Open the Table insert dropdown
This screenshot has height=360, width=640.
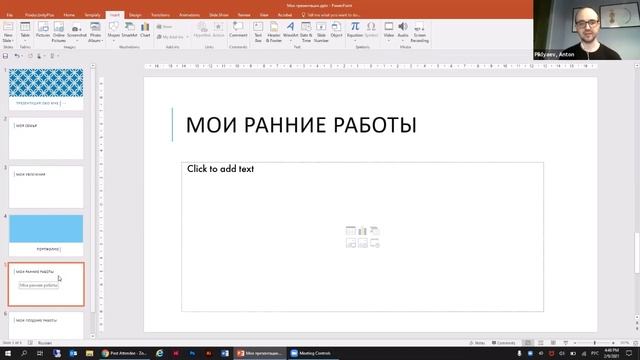point(25,39)
